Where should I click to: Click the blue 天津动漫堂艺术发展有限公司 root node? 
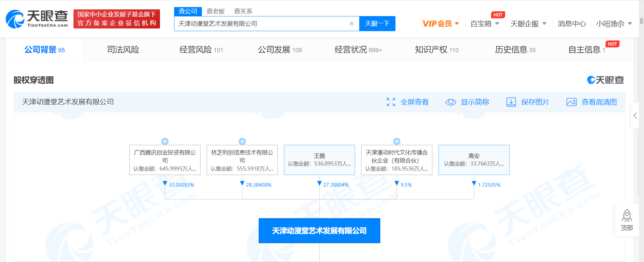click(319, 231)
